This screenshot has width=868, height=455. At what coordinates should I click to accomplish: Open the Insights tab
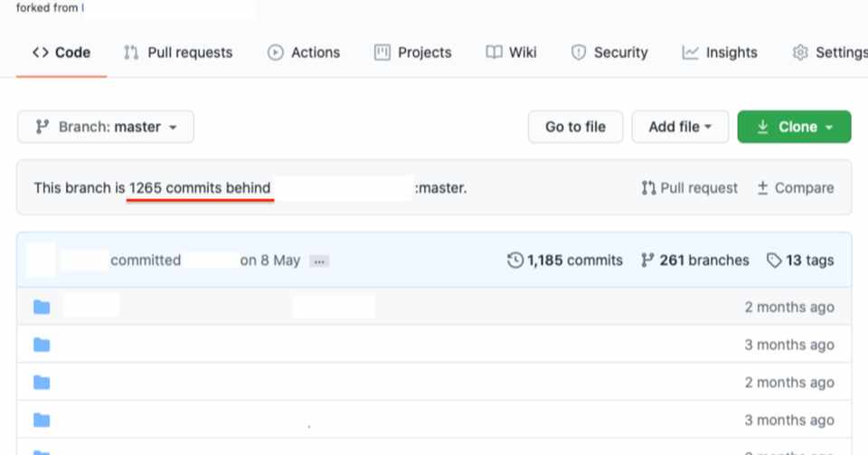pos(720,52)
